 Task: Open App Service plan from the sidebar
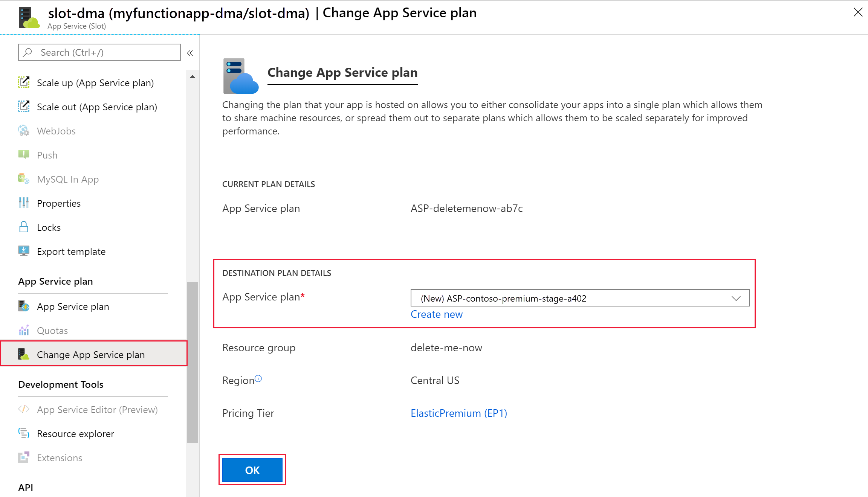pos(73,306)
